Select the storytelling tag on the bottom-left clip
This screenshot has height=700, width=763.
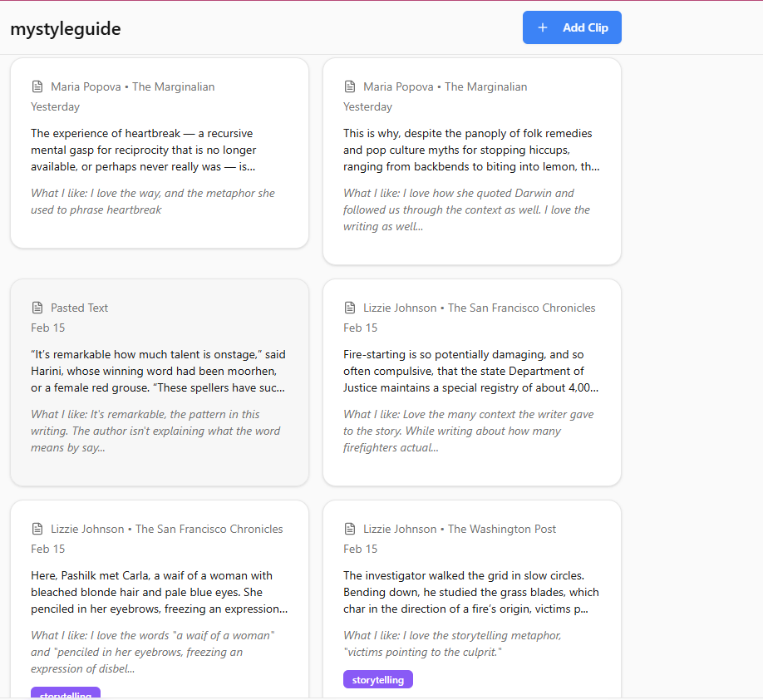[x=65, y=694]
